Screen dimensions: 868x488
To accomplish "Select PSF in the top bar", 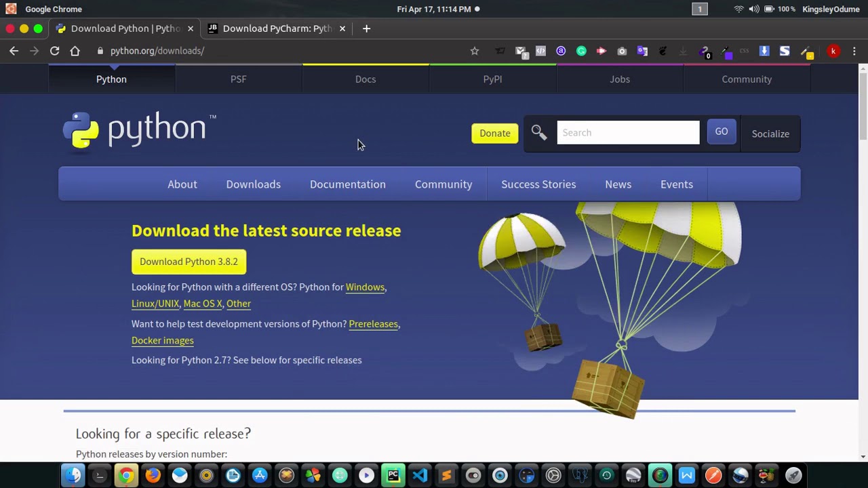I will [238, 79].
